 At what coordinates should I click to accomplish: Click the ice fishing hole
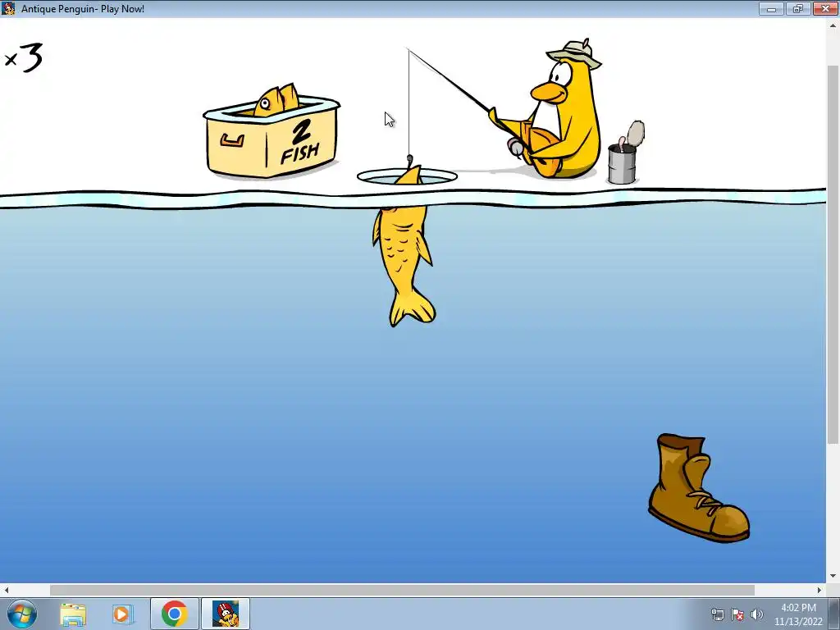(407, 176)
